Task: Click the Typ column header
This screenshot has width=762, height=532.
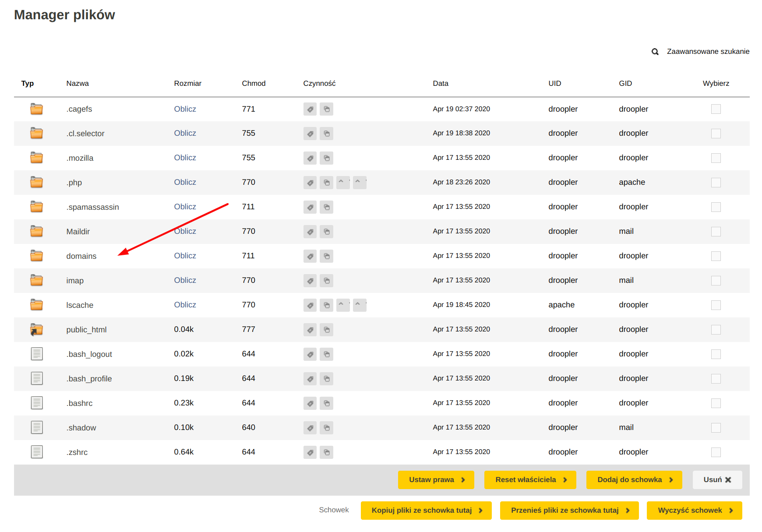Action: tap(28, 83)
